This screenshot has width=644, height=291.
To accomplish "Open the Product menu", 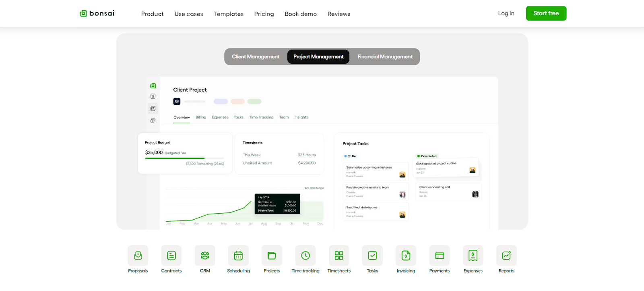I will click(153, 14).
